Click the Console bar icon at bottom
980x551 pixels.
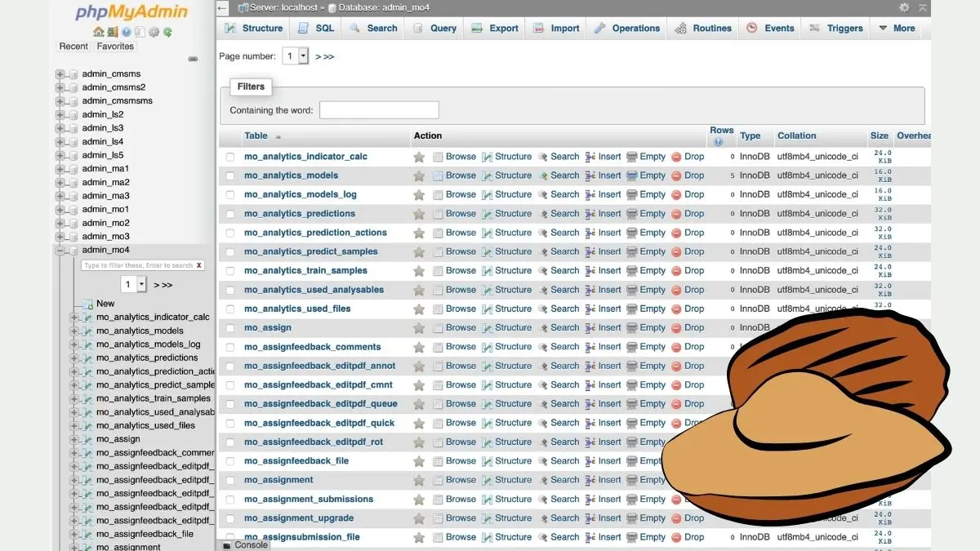click(x=226, y=545)
